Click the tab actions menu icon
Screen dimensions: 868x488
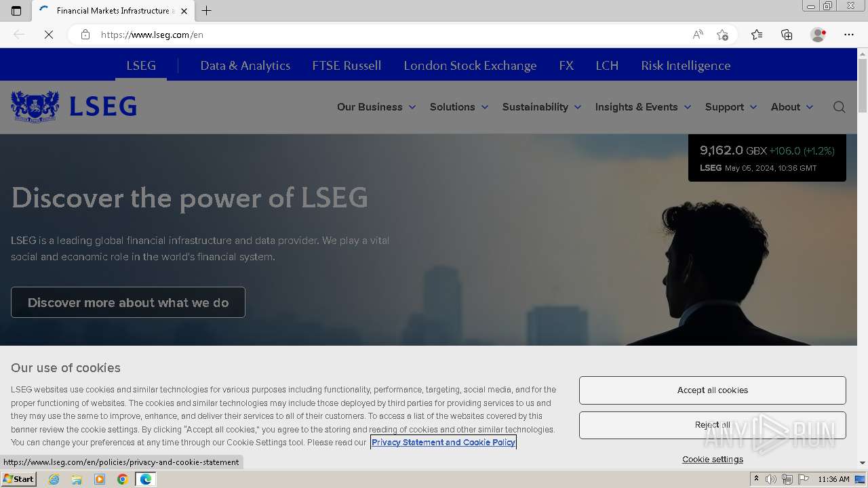coord(16,11)
